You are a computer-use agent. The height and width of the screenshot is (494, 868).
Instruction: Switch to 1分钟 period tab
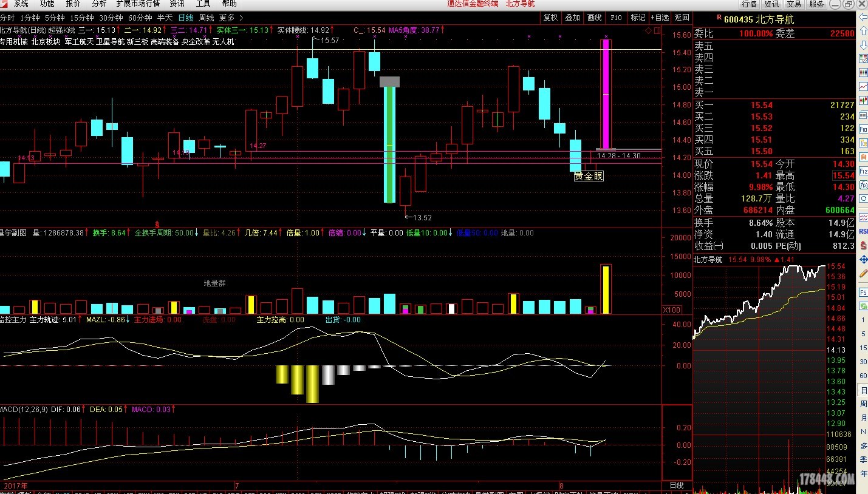click(x=30, y=18)
